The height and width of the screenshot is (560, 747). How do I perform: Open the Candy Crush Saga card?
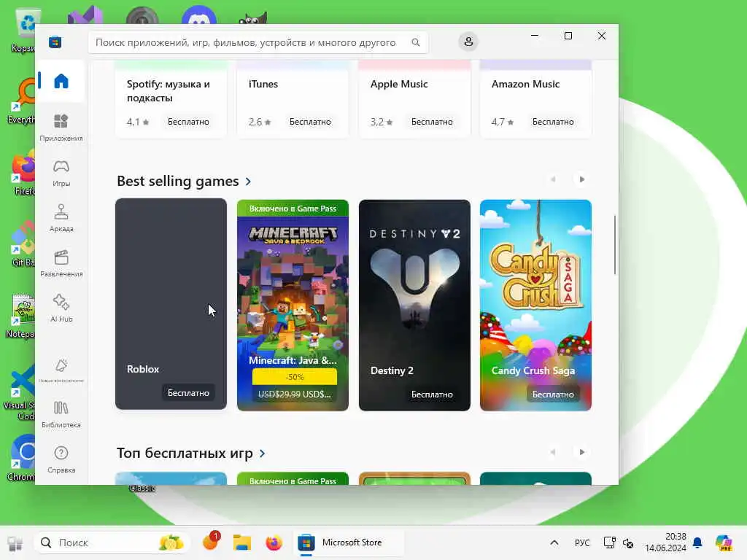(x=535, y=305)
